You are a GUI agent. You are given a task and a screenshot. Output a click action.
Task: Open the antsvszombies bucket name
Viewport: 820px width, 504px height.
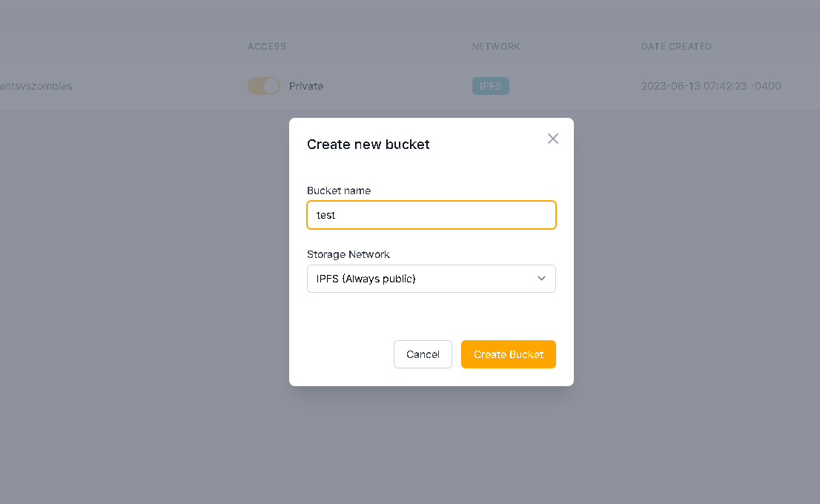[x=36, y=86]
